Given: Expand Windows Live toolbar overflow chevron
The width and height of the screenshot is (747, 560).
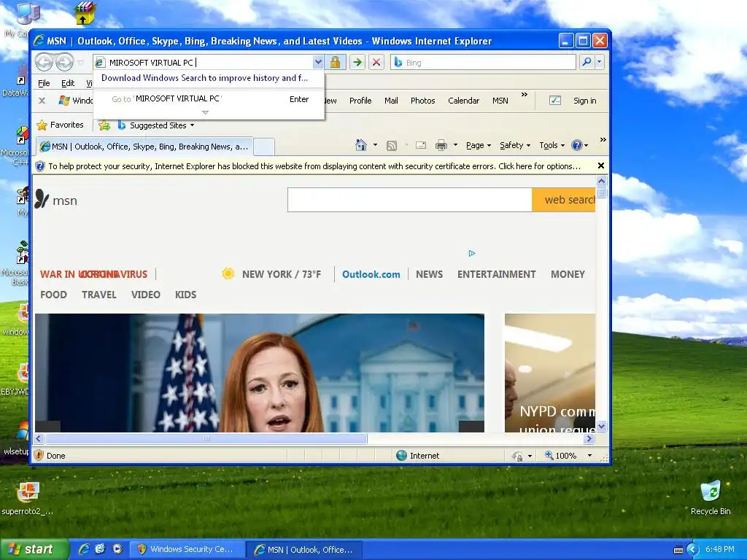Looking at the screenshot, I should pos(525,95).
